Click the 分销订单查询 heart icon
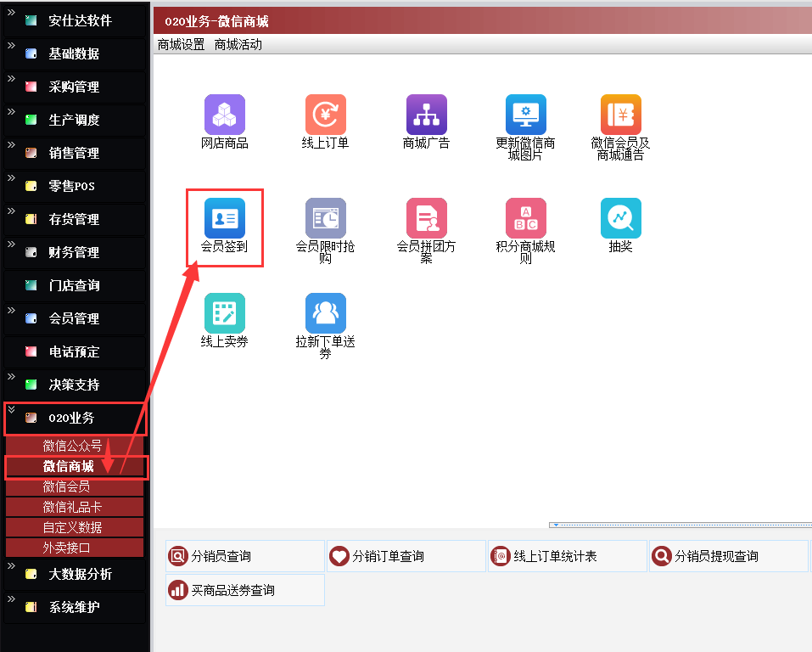The image size is (812, 652). pyautogui.click(x=339, y=556)
